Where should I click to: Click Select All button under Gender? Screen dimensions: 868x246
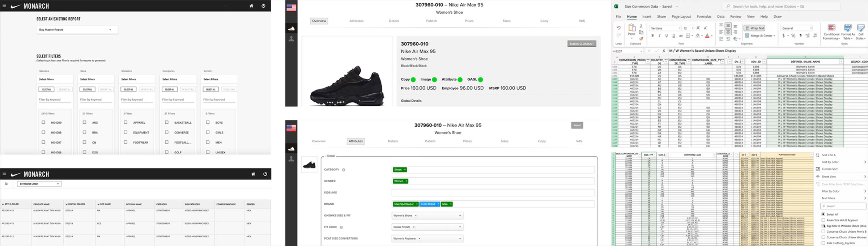(x=211, y=89)
